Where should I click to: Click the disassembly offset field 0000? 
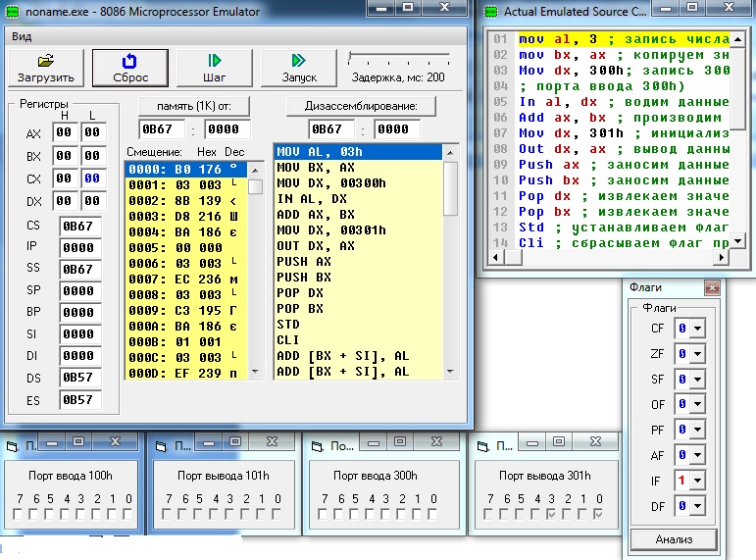pyautogui.click(x=396, y=129)
